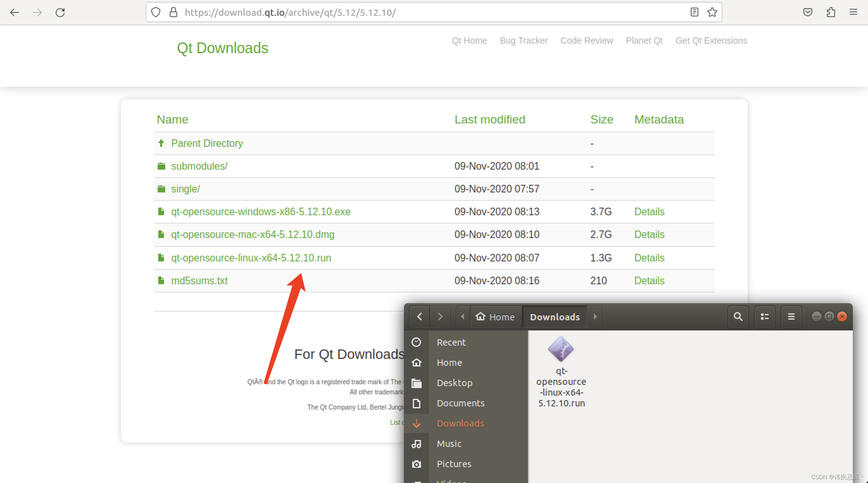The height and width of the screenshot is (483, 868).
Task: Click the site security lock icon
Action: tap(173, 12)
